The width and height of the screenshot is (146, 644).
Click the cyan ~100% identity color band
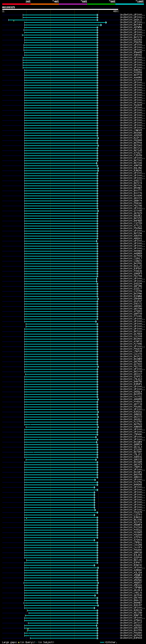(129, 4)
